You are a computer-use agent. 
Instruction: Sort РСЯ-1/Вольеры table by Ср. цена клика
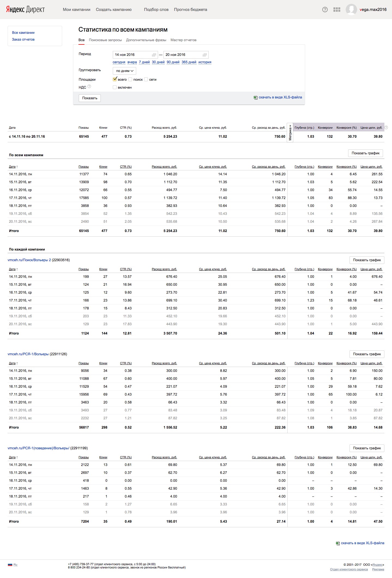pos(213,363)
